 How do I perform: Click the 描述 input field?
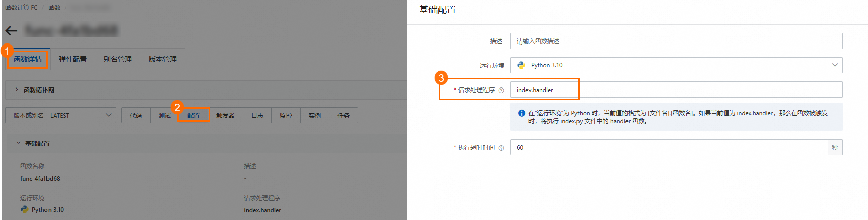click(x=676, y=41)
